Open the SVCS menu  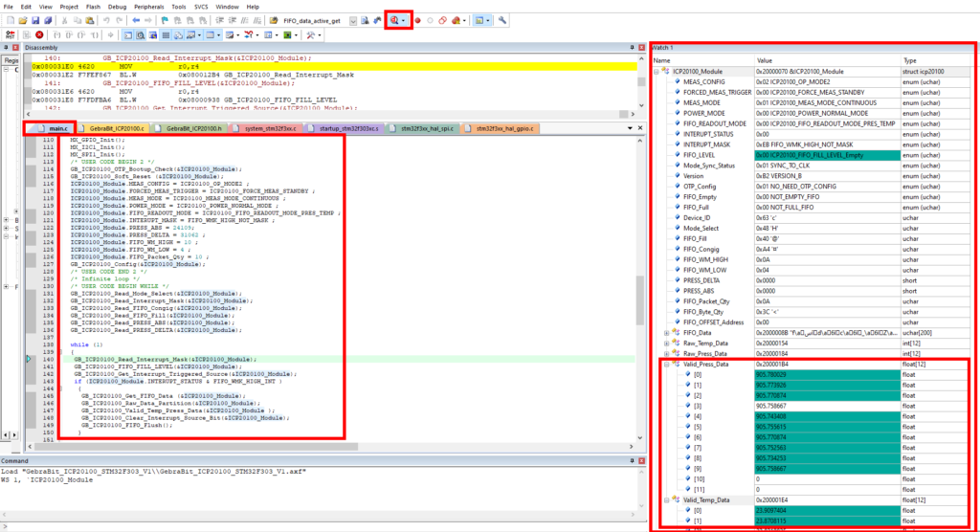point(201,7)
